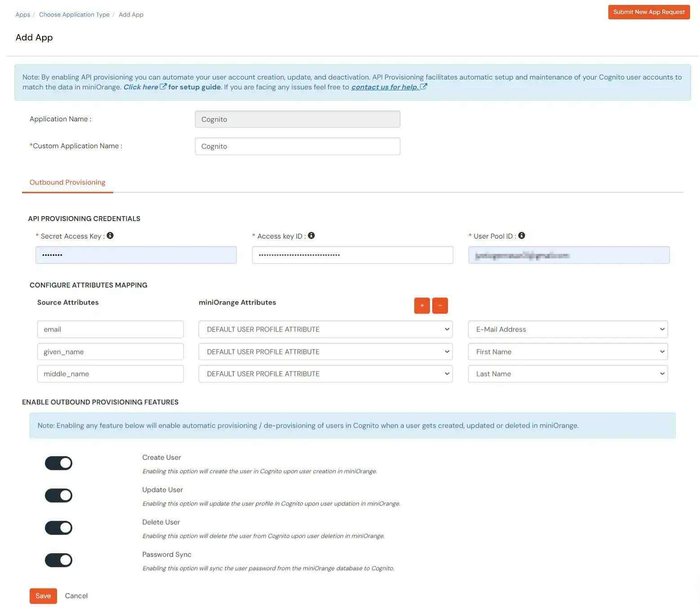The image size is (700, 607).
Task: Remove attribute row with minus button
Action: click(x=440, y=306)
